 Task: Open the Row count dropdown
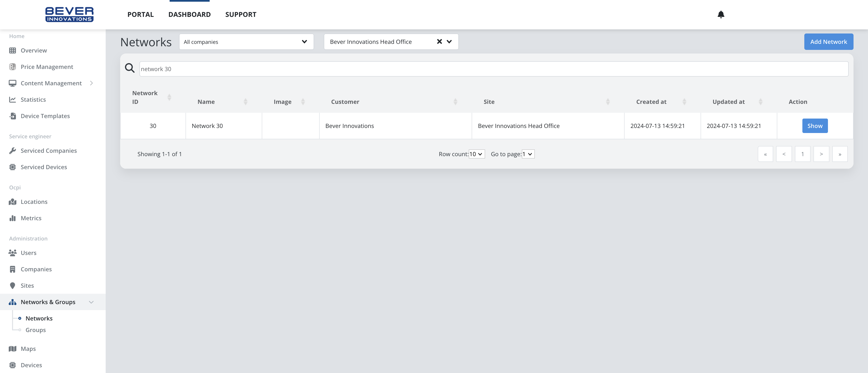tap(476, 154)
